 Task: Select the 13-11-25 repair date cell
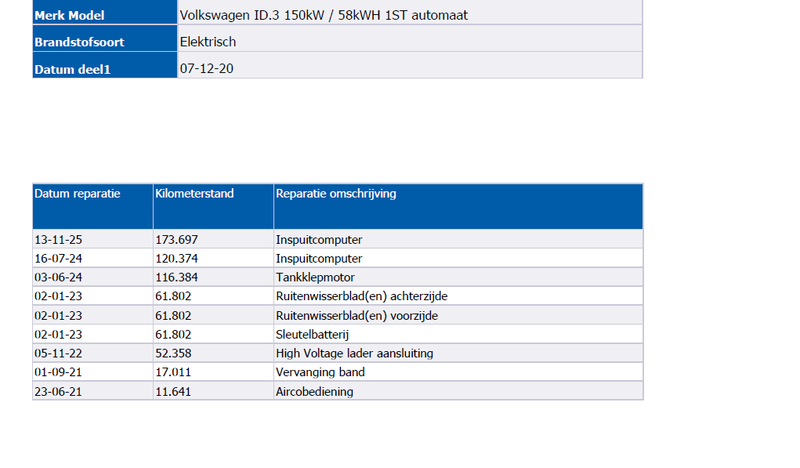pos(56,240)
